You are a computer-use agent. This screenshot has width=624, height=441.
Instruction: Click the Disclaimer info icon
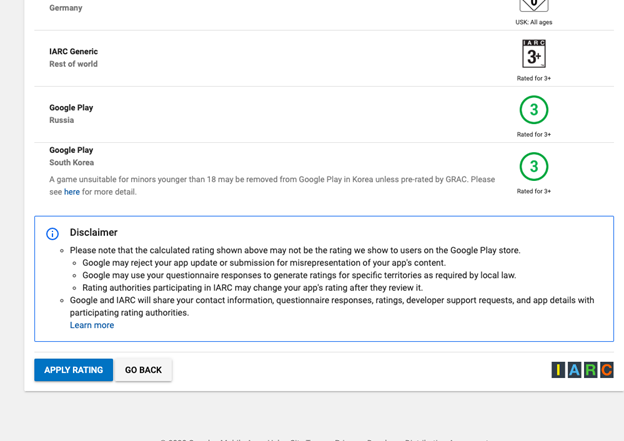[x=52, y=233]
